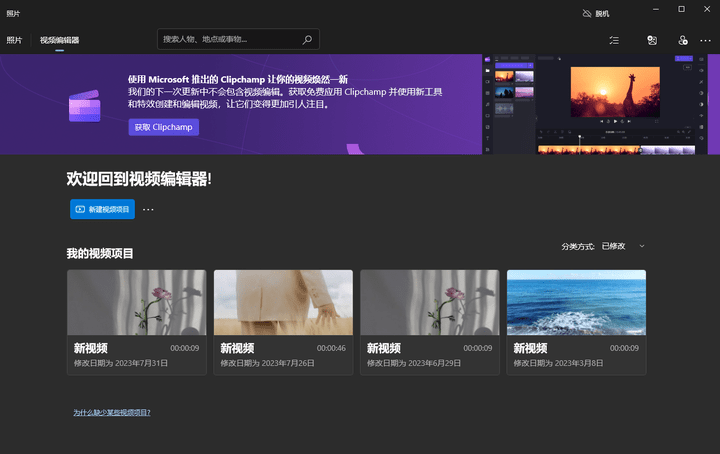Open the ellipsis next to 新建视频项目
Screen dimensions: 720x454
[148, 209]
